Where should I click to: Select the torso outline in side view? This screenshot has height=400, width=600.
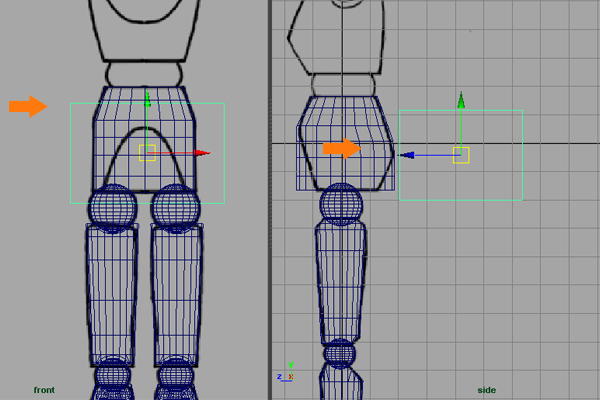(336, 37)
